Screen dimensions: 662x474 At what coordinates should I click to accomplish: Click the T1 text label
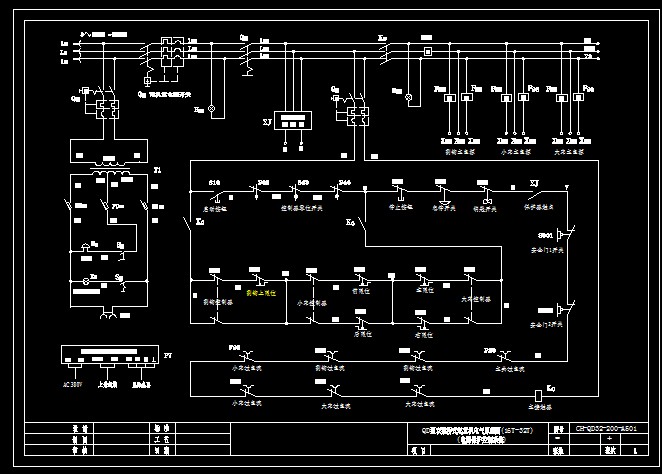pyautogui.click(x=157, y=172)
